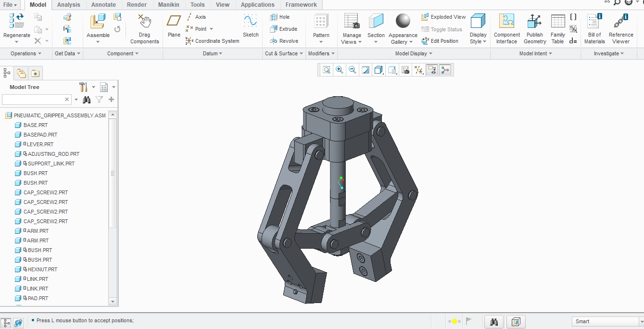Viewport: 644px width, 329px height.
Task: Select the Revolve tool
Action: (x=284, y=41)
